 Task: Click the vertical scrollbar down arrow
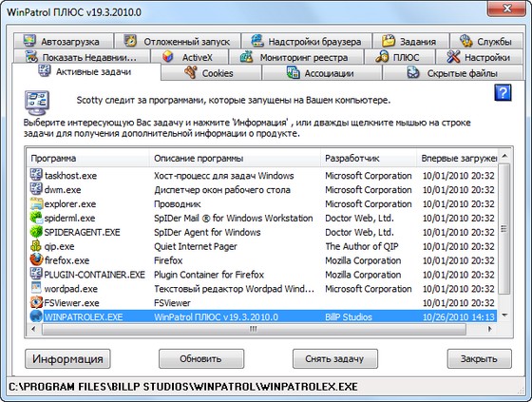coord(504,316)
